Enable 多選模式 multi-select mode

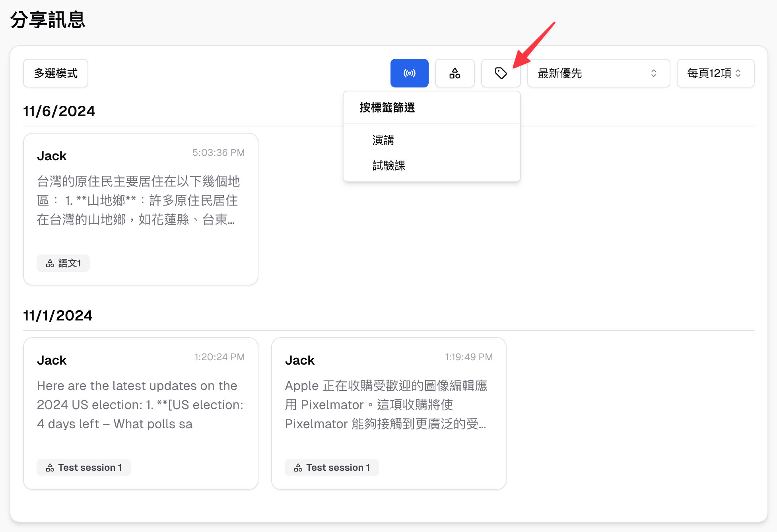click(56, 73)
